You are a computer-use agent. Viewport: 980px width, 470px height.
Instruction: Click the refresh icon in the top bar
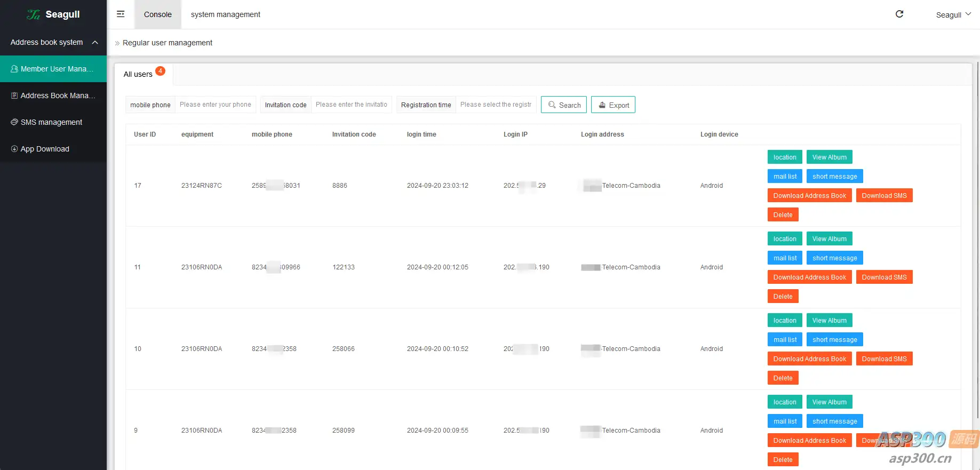(x=899, y=14)
